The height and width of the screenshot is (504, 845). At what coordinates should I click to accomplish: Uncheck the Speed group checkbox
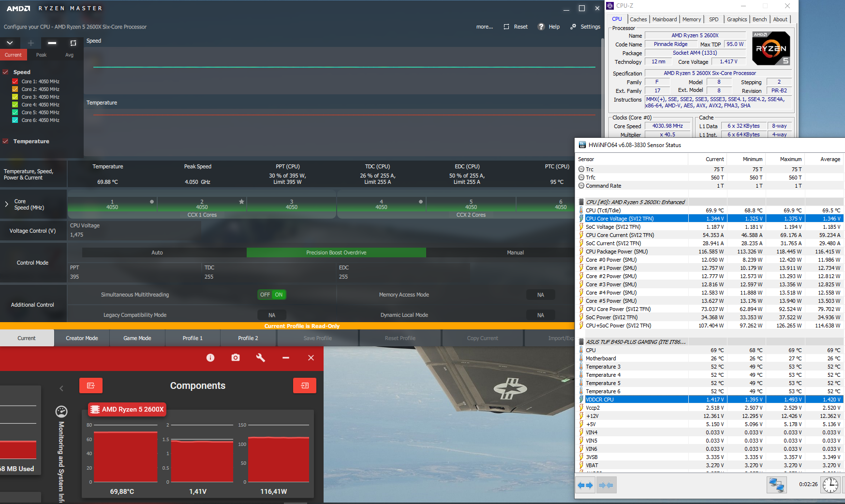[x=6, y=72]
